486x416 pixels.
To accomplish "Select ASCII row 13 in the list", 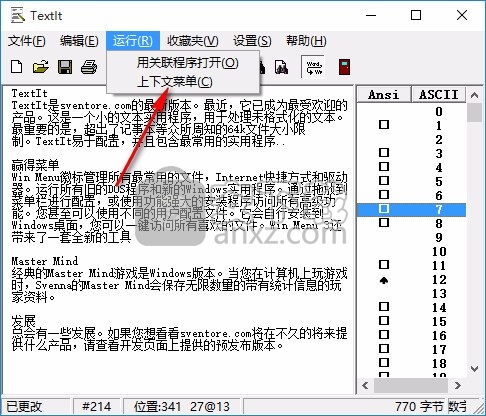I will pyautogui.click(x=411, y=293).
